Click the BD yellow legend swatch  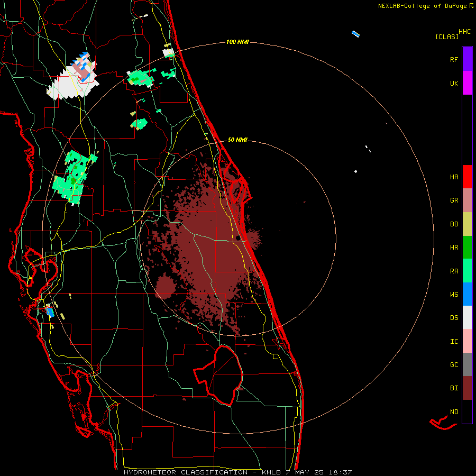coord(467,224)
